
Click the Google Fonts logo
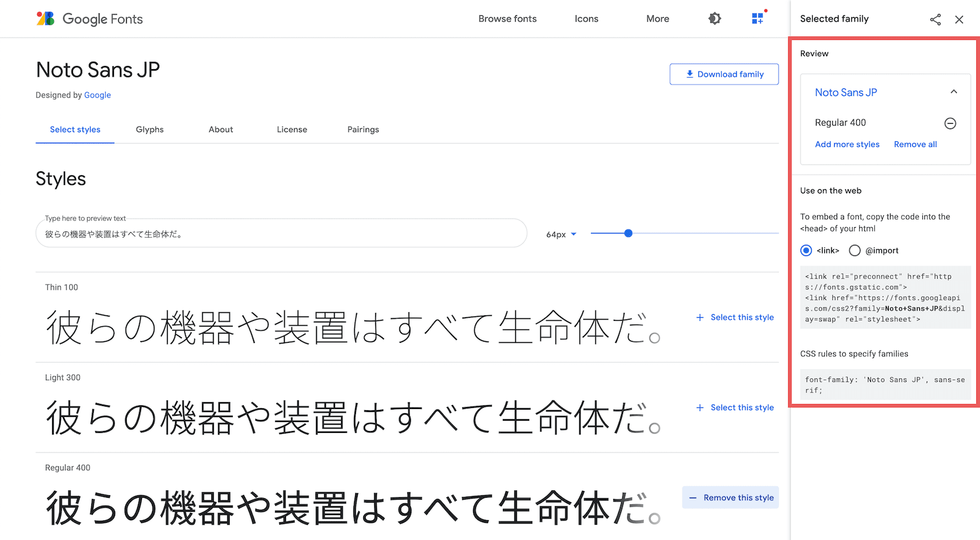pyautogui.click(x=89, y=19)
